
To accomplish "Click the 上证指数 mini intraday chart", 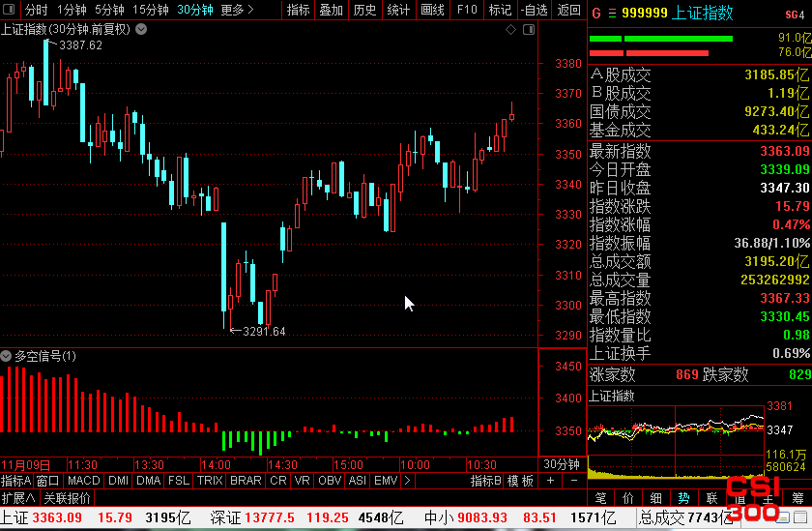I will tap(676, 440).
